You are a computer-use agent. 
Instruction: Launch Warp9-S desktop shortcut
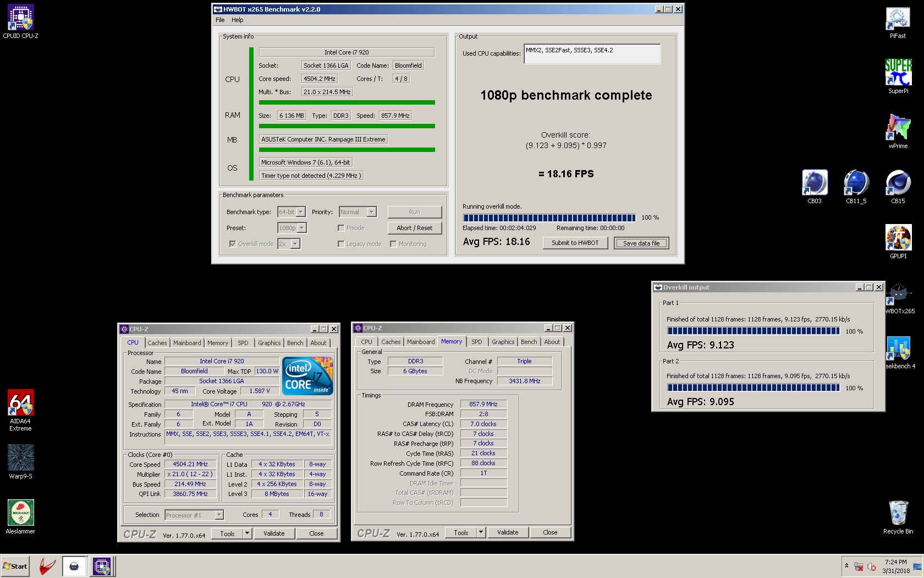coord(20,462)
